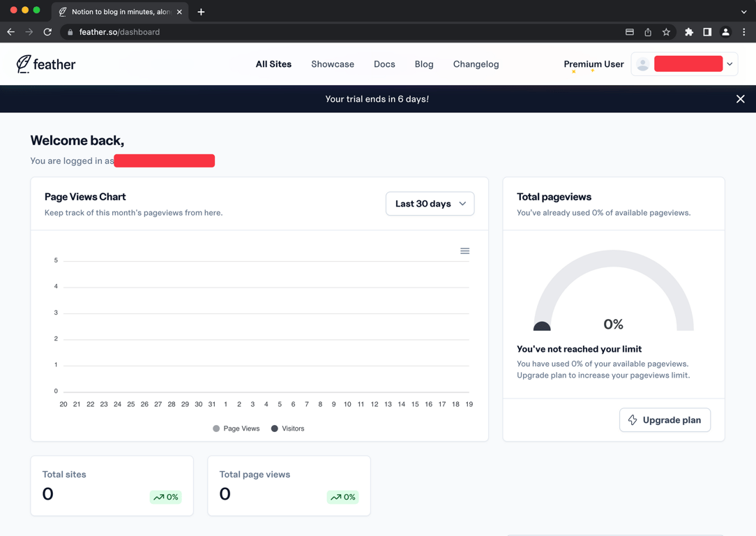Image resolution: width=756 pixels, height=536 pixels.
Task: Select the Notion to blog browser tab
Action: click(x=120, y=12)
